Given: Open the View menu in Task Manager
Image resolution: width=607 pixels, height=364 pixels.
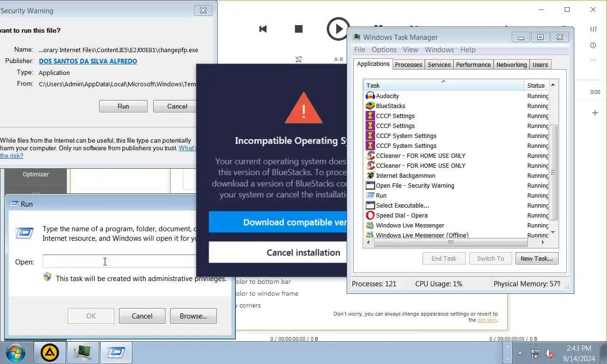Looking at the screenshot, I should pyautogui.click(x=411, y=50).
